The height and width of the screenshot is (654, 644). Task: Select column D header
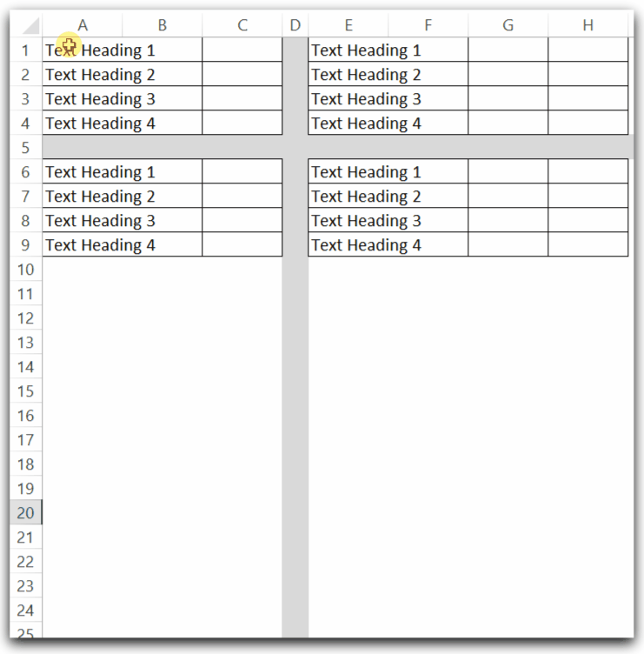click(x=295, y=25)
